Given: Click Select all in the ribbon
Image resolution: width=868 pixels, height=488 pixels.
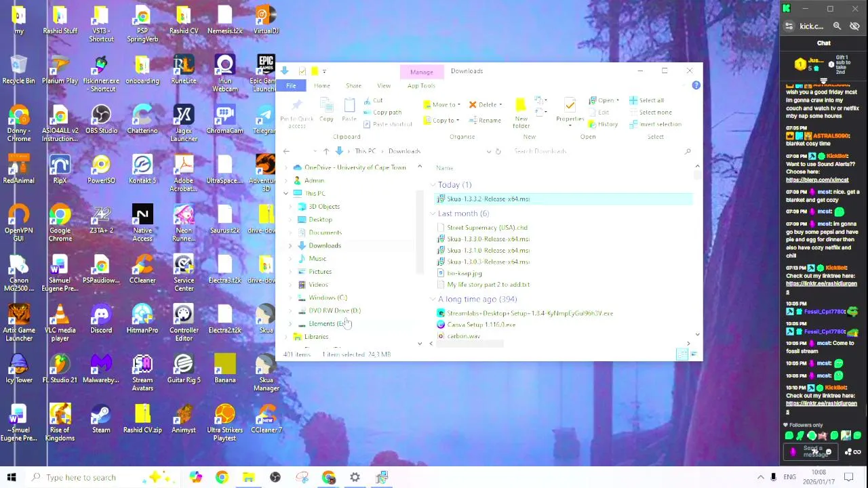Looking at the screenshot, I should click(x=646, y=100).
